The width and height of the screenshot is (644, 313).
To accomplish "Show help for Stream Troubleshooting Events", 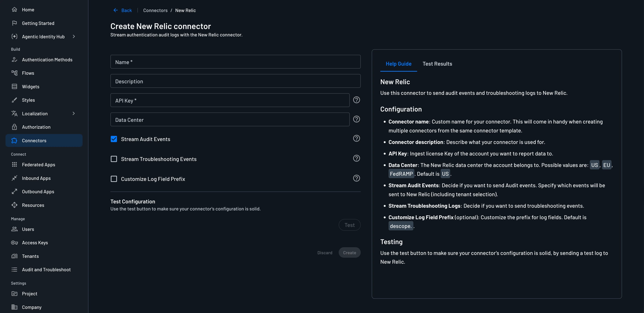I will [357, 158].
